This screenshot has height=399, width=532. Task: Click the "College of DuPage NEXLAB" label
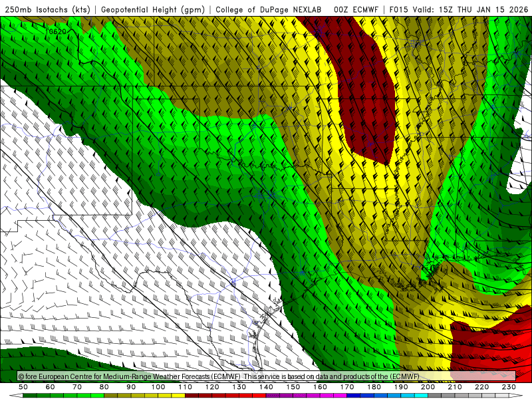[x=269, y=9]
